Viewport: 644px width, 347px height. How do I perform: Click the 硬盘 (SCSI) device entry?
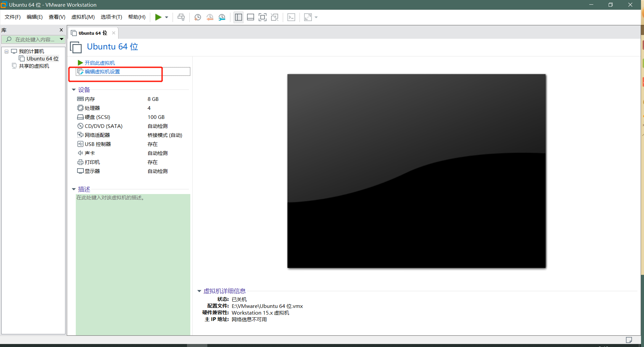(97, 117)
